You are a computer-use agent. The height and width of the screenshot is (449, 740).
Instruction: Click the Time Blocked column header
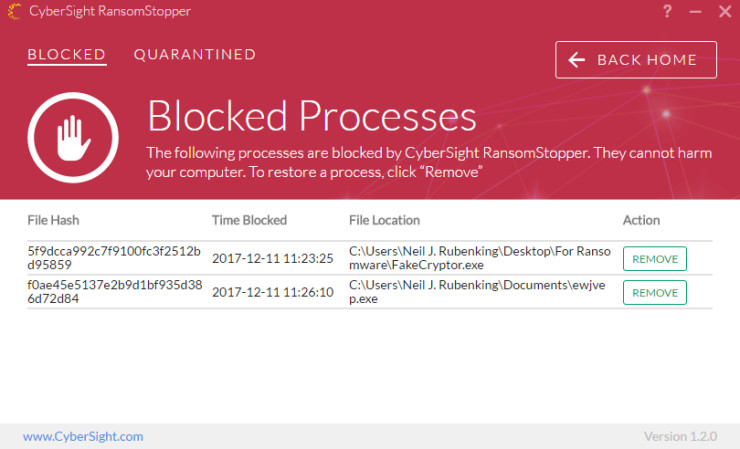pos(249,220)
